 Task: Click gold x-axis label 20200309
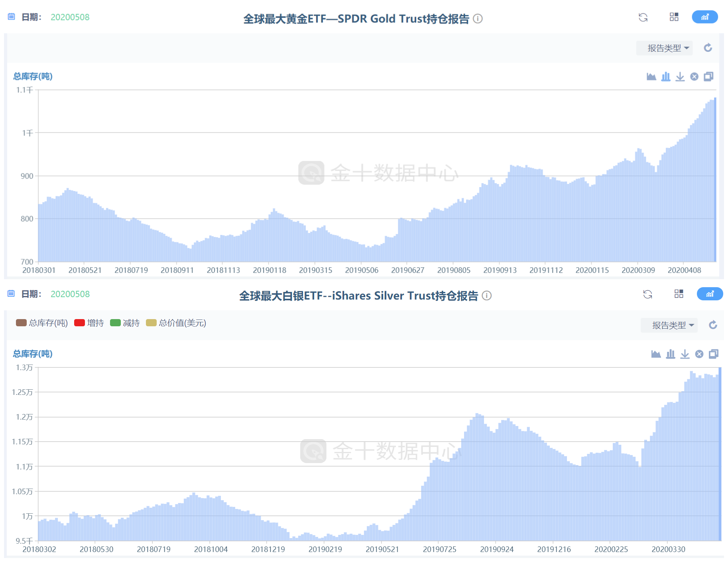pos(638,270)
